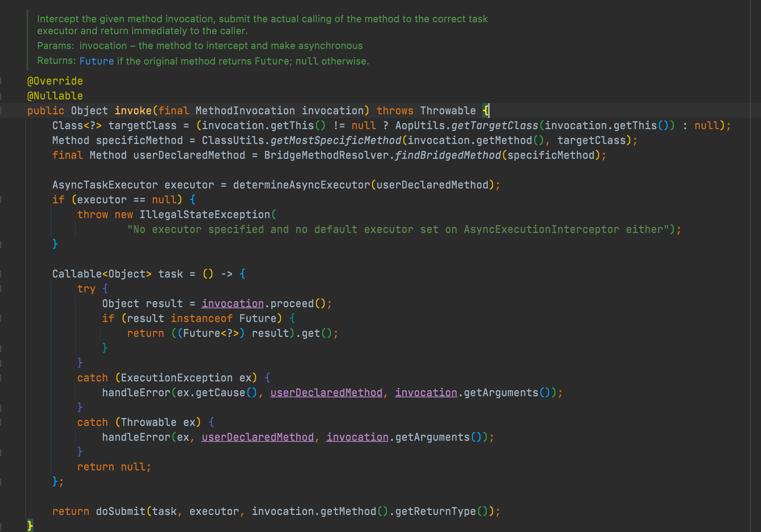Click the doSubmit method call
Image resolution: width=761 pixels, height=532 pixels.
(x=121, y=511)
